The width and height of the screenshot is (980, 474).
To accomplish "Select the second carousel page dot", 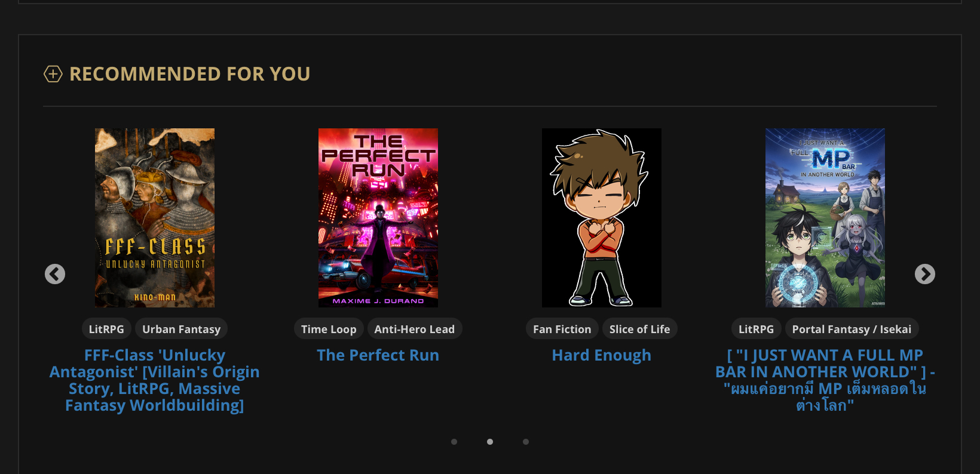I will click(x=490, y=442).
